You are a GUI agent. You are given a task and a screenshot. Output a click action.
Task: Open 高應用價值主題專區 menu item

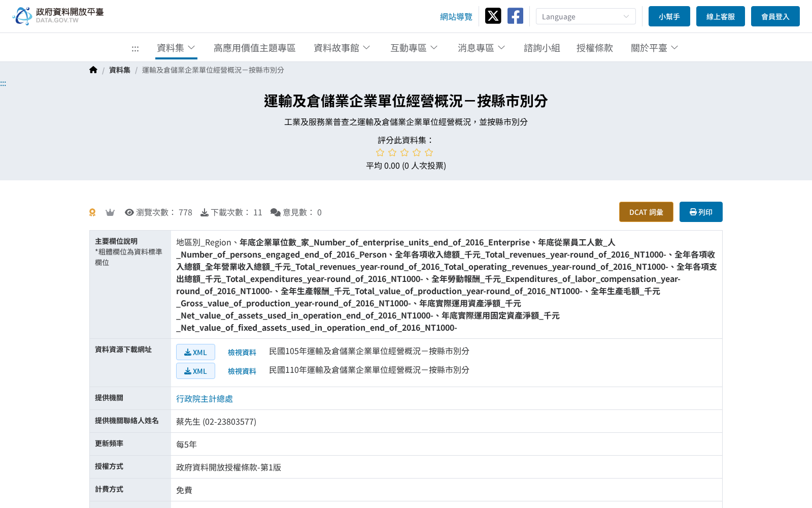[x=254, y=48]
